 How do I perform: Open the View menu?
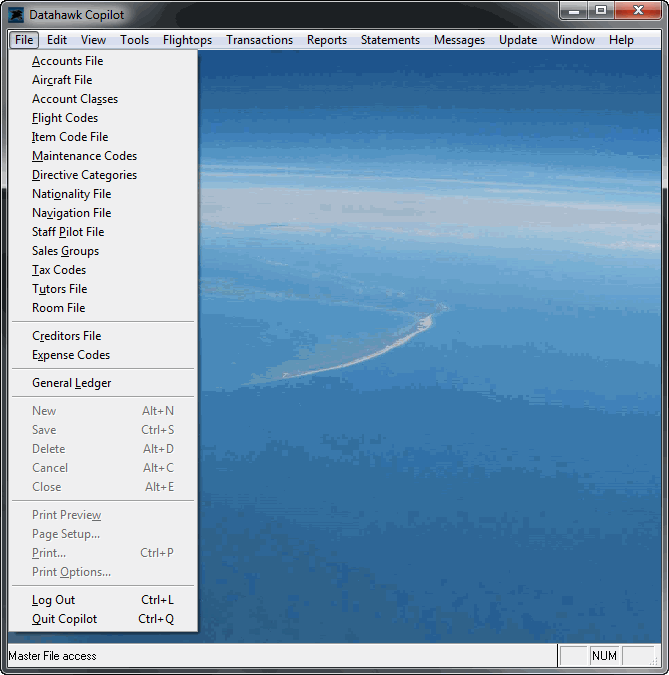(93, 40)
